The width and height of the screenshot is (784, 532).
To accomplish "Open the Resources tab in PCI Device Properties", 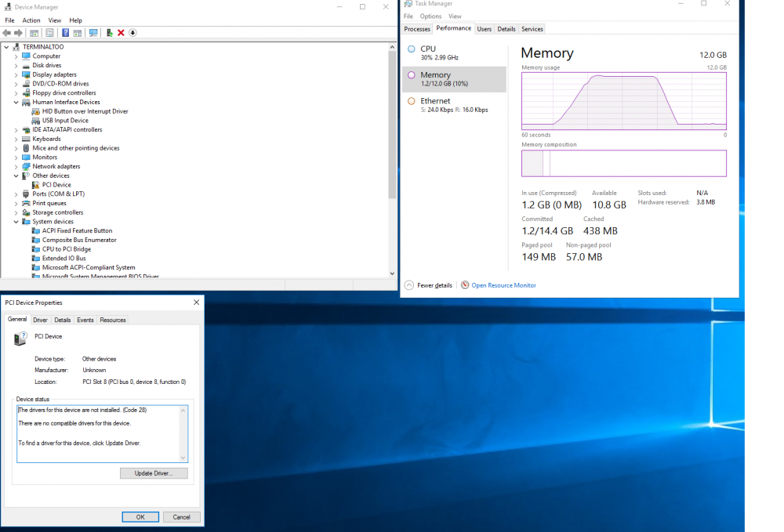I will [112, 320].
